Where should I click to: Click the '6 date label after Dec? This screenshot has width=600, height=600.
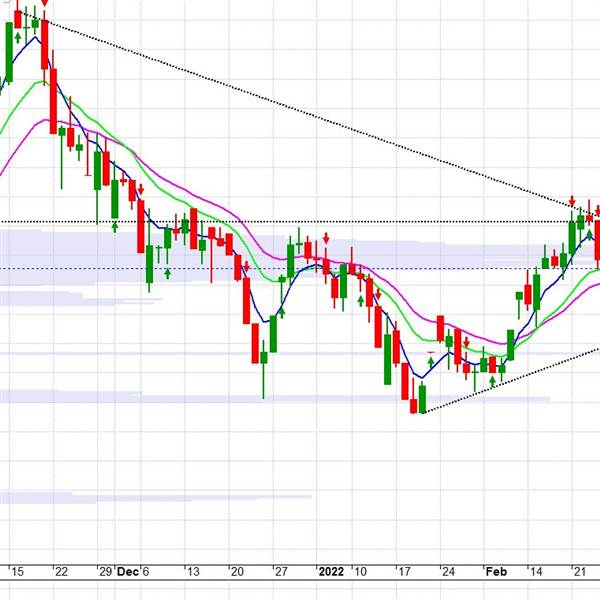145,572
